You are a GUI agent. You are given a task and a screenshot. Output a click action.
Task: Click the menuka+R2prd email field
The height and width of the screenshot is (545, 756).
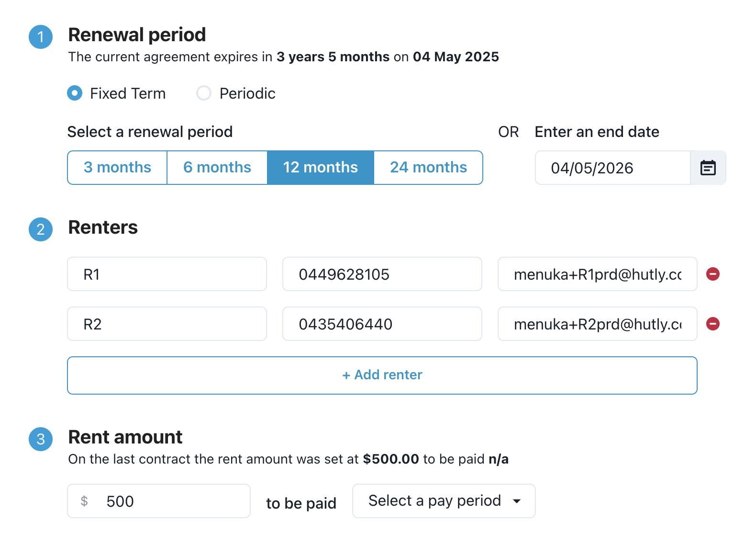point(597,324)
